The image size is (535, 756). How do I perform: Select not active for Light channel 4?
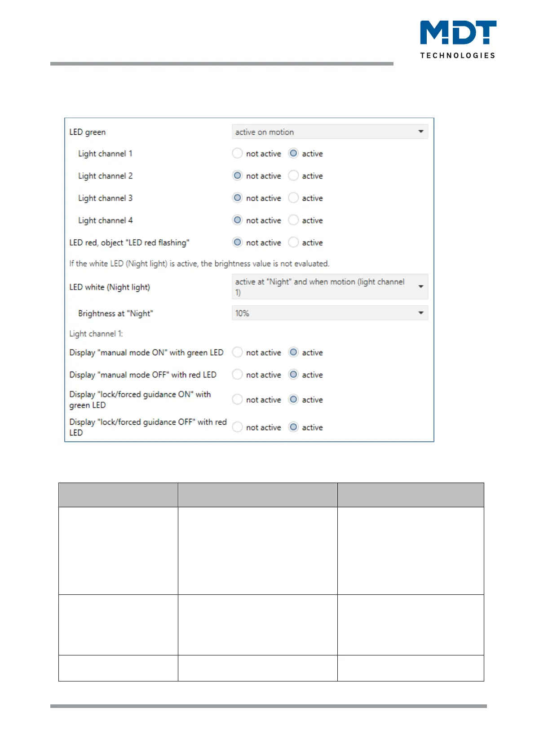point(237,220)
